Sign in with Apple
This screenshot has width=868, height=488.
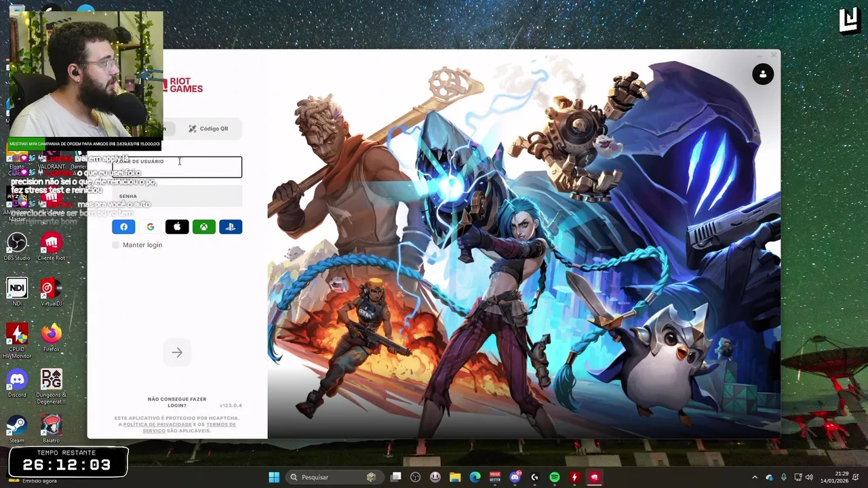pyautogui.click(x=177, y=227)
